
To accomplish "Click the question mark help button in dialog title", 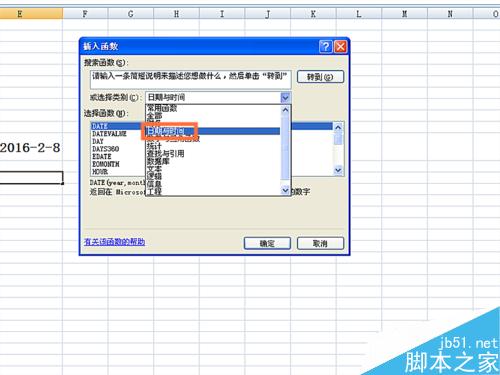I will click(326, 46).
